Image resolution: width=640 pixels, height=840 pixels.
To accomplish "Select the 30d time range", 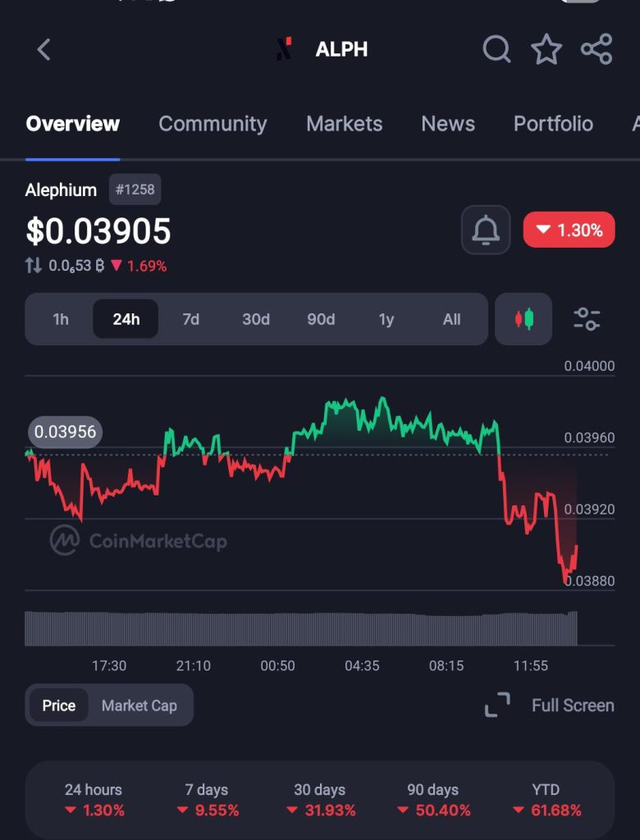I will click(x=256, y=319).
